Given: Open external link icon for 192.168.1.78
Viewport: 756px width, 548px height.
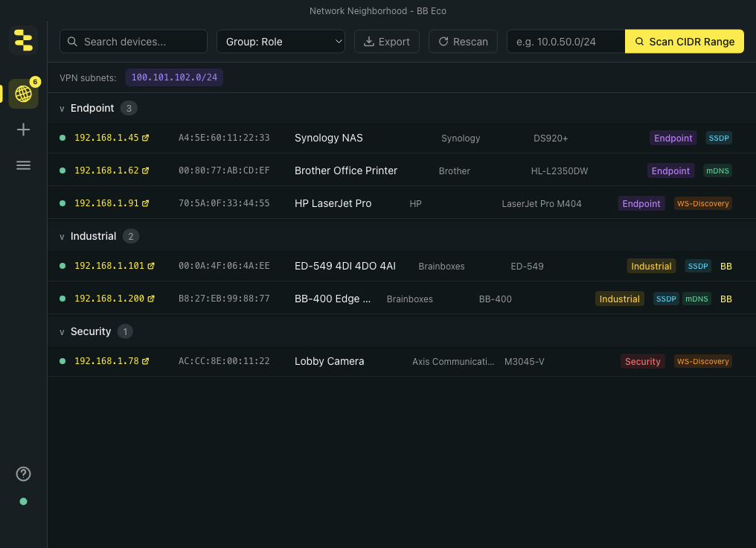Looking at the screenshot, I should (146, 361).
